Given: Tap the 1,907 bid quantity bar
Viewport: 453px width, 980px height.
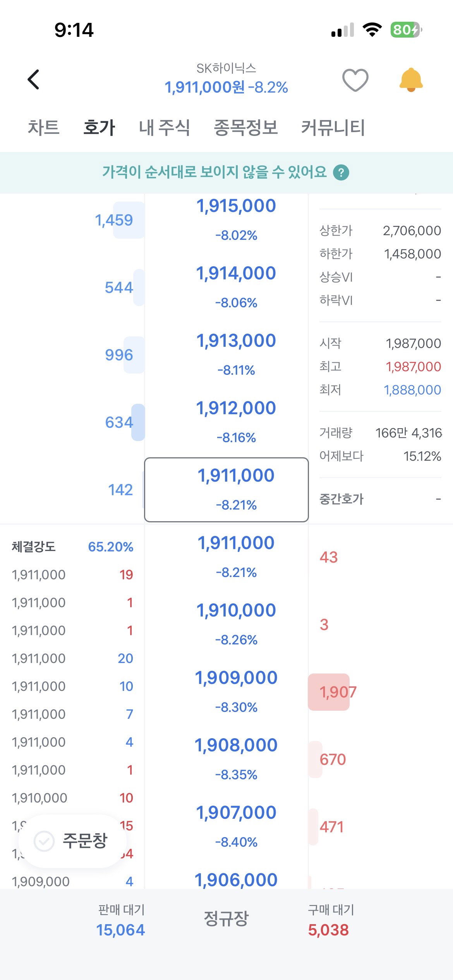Looking at the screenshot, I should point(329,692).
